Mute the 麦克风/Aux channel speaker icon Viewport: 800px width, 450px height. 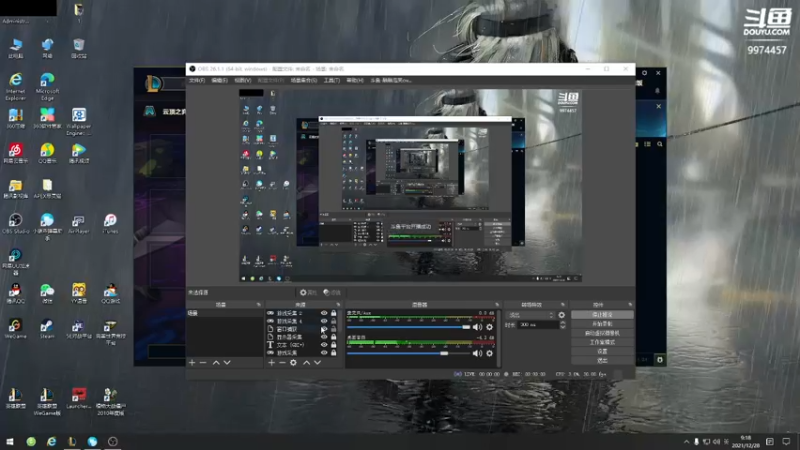477,327
